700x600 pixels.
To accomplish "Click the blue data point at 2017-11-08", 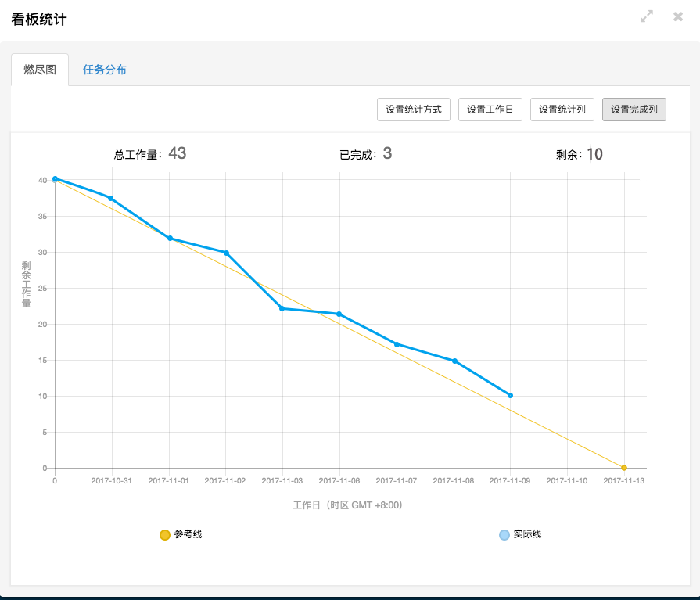I will 454,361.
